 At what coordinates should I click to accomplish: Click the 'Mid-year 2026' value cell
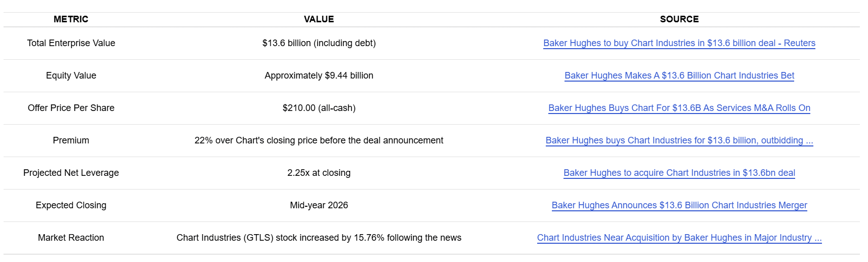click(319, 205)
